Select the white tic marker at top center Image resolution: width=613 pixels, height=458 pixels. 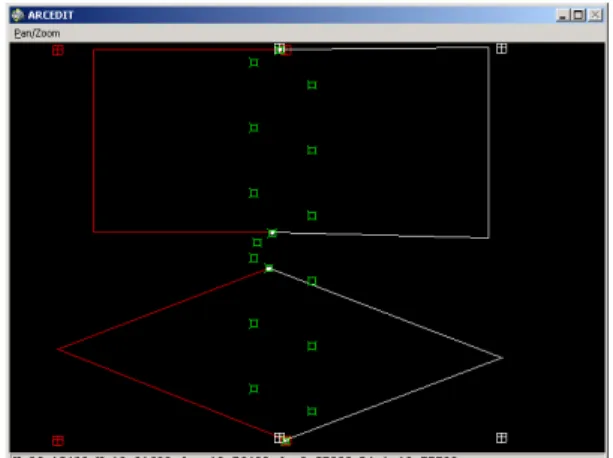click(279, 49)
